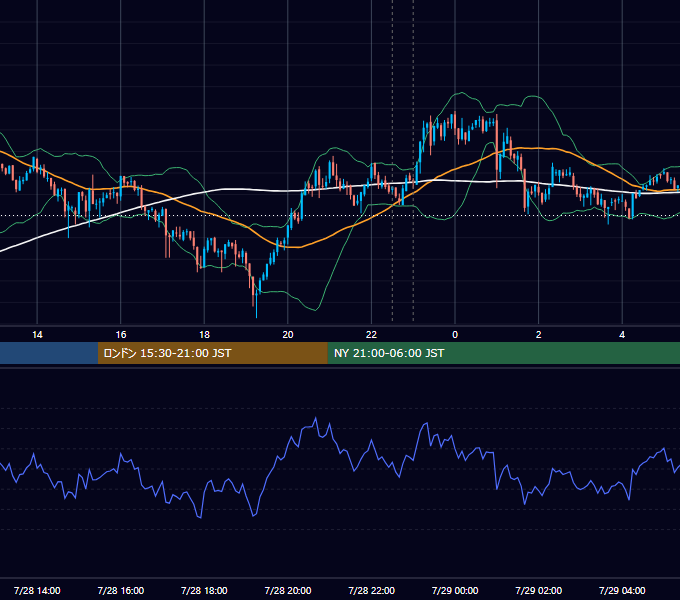
Task: Click the hour label 2 on price chart axis
Action: click(539, 335)
